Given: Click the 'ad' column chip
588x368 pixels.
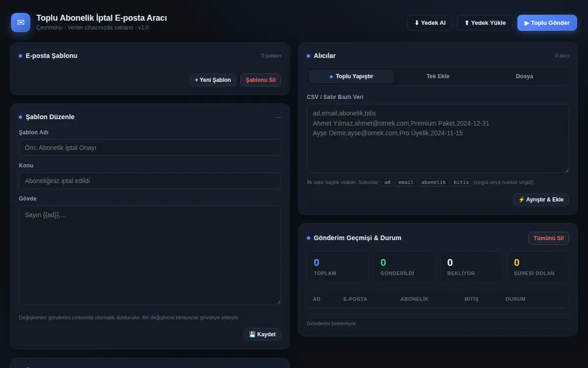Looking at the screenshot, I should pyautogui.click(x=388, y=183).
